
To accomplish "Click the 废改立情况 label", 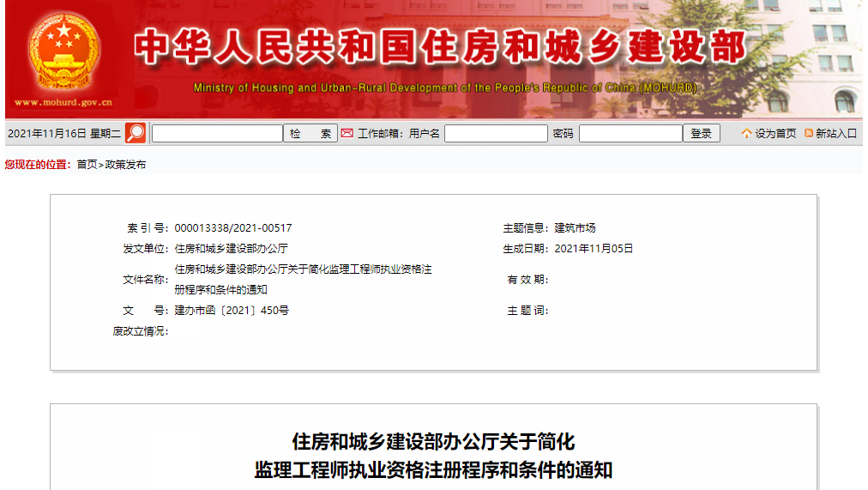I will (140, 331).
